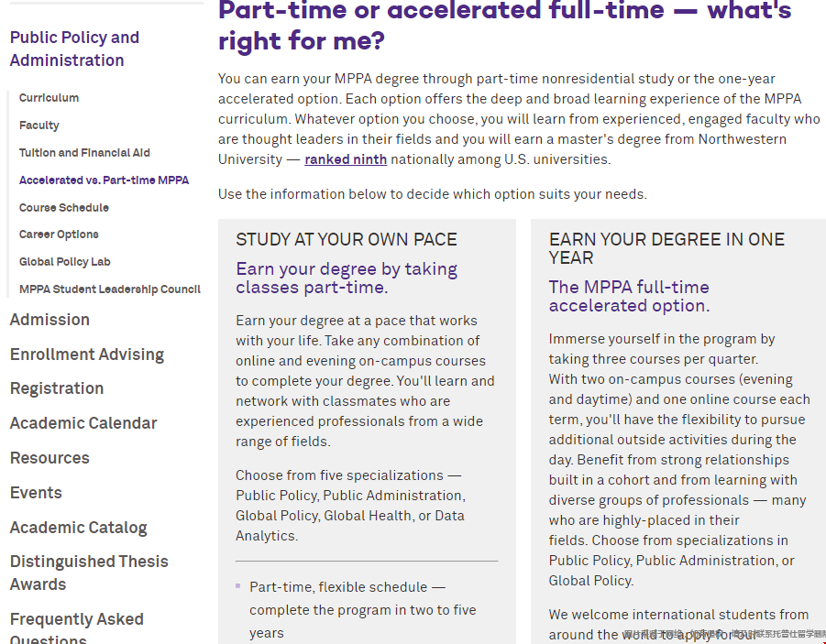The width and height of the screenshot is (826, 644).
Task: Open the Course Schedule page
Action: pyautogui.click(x=64, y=208)
